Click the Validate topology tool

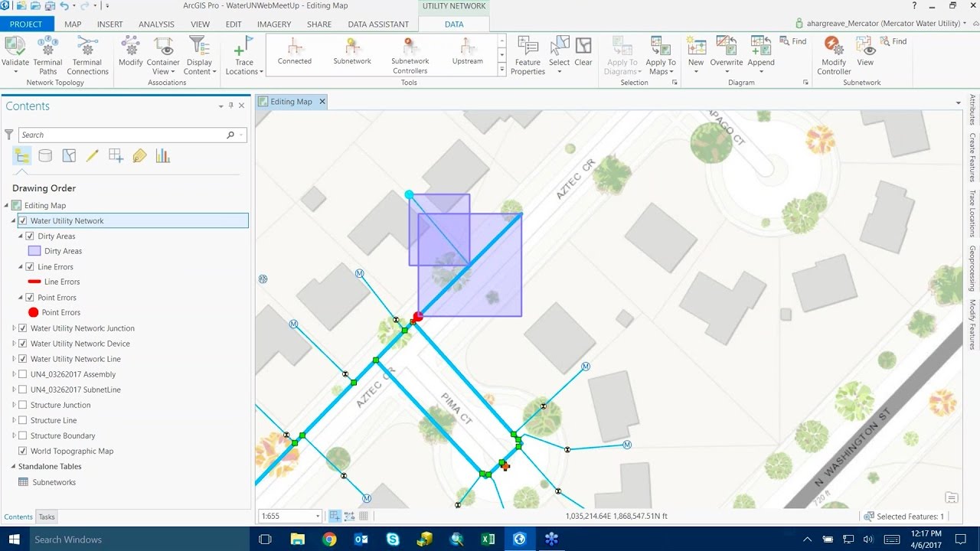(15, 55)
